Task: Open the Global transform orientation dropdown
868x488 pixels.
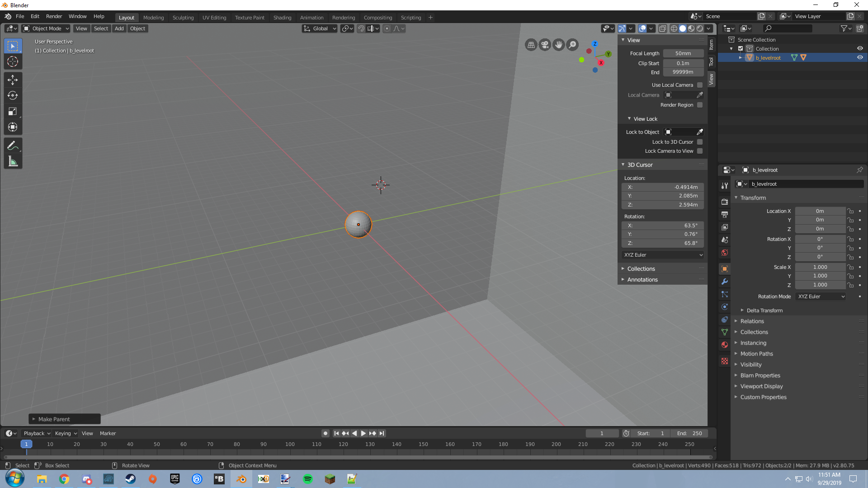Action: click(x=320, y=28)
